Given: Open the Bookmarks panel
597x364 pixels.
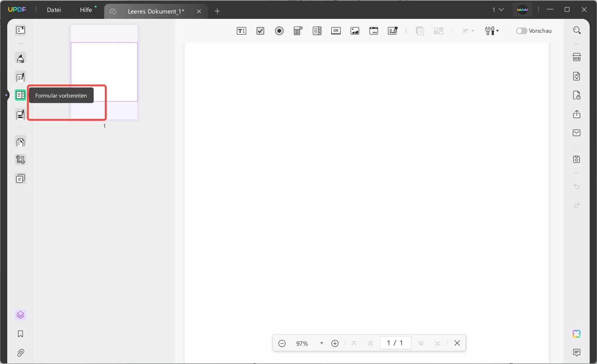Looking at the screenshot, I should pos(20,334).
